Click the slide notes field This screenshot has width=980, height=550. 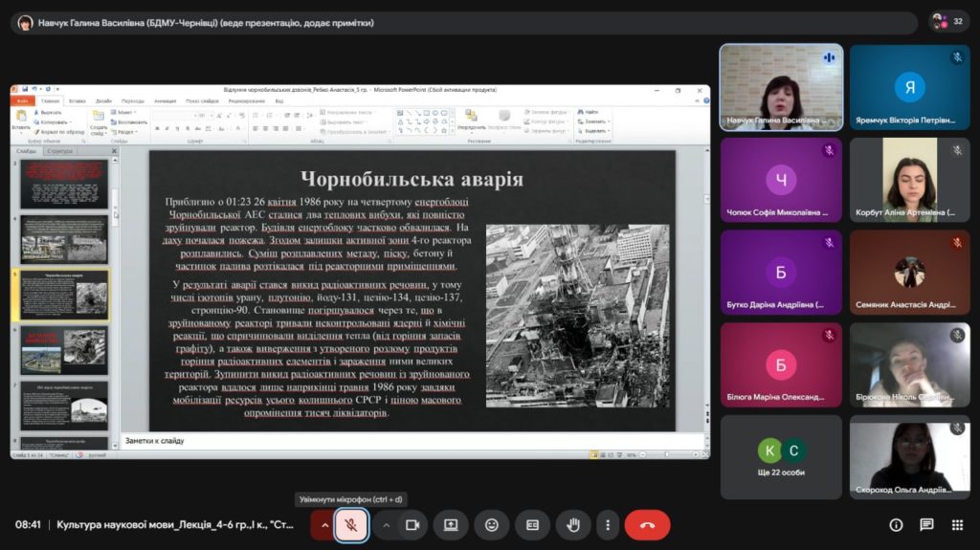pos(412,441)
